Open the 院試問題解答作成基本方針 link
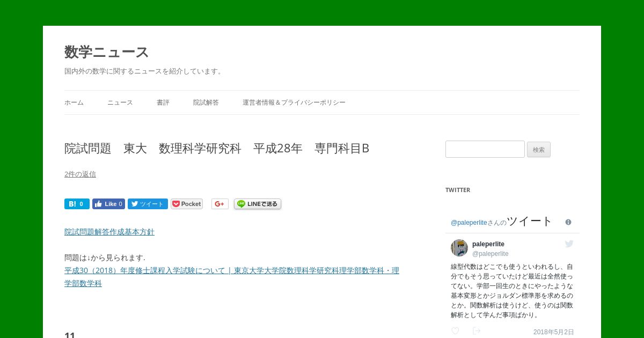This screenshot has width=644, height=338. tap(109, 232)
